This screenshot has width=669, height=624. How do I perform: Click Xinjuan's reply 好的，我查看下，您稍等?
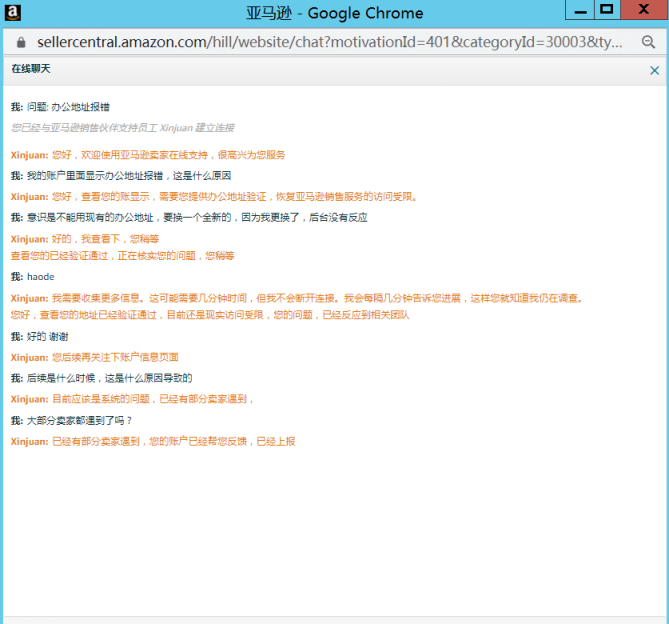84,239
